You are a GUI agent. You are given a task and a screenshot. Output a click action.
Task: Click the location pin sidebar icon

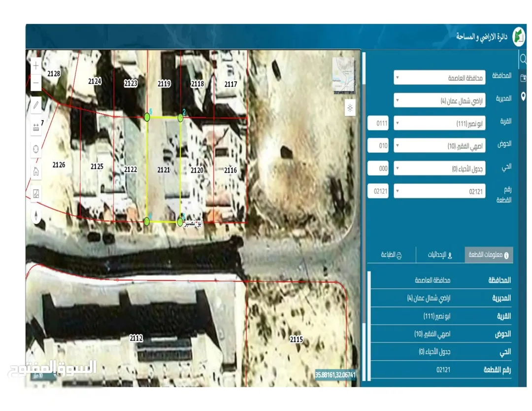tap(523, 96)
